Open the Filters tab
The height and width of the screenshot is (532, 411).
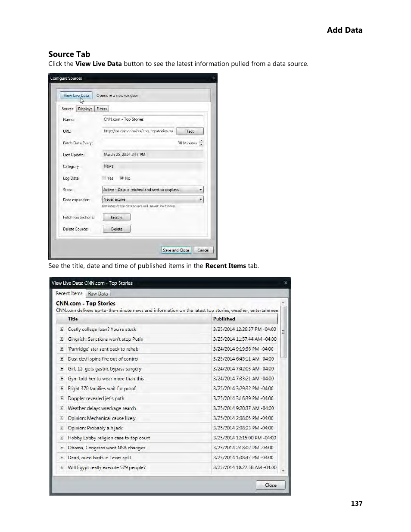pyautogui.click(x=101, y=109)
